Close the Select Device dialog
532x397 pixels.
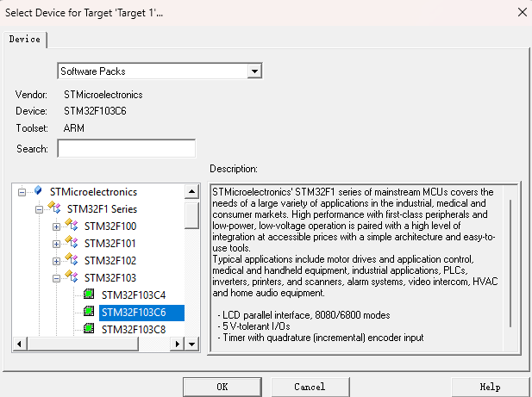[x=523, y=13]
